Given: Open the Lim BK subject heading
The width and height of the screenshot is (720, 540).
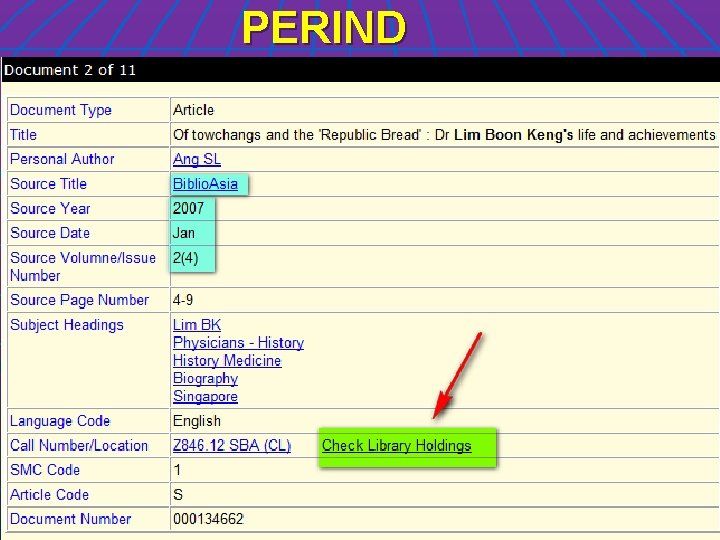Looking at the screenshot, I should (x=197, y=325).
